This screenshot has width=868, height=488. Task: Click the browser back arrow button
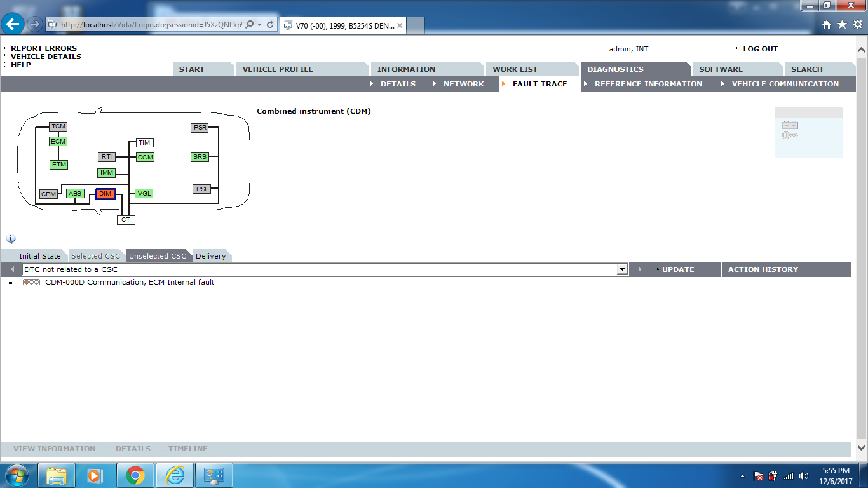click(x=13, y=25)
